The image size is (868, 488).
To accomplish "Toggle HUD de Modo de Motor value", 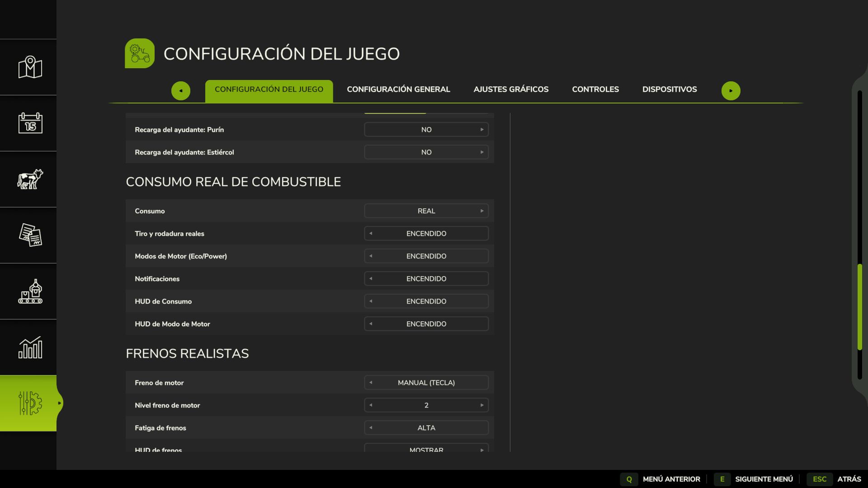I will (426, 324).
